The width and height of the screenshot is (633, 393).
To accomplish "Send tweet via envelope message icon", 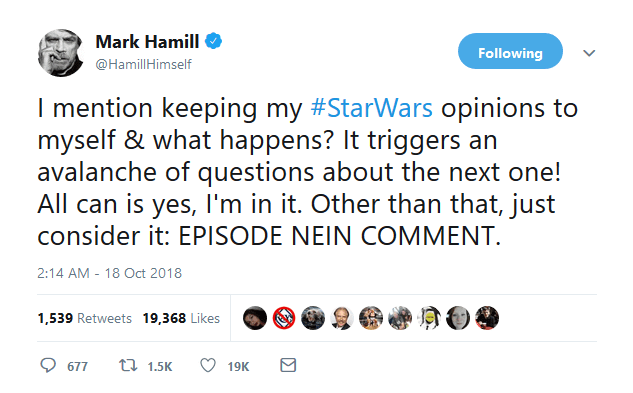I will pyautogui.click(x=288, y=365).
